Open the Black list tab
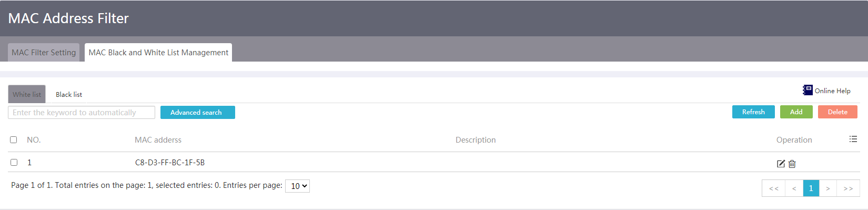Image resolution: width=868 pixels, height=210 pixels. click(x=69, y=94)
